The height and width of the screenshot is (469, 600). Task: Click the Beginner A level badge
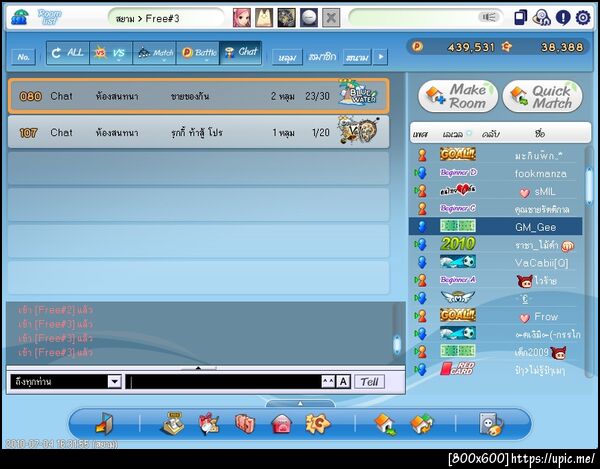tap(458, 280)
